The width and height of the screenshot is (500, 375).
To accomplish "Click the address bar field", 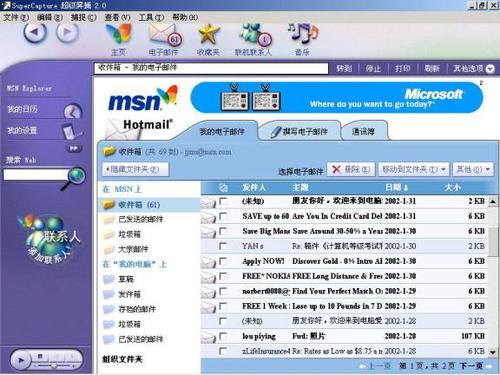I will [x=211, y=68].
